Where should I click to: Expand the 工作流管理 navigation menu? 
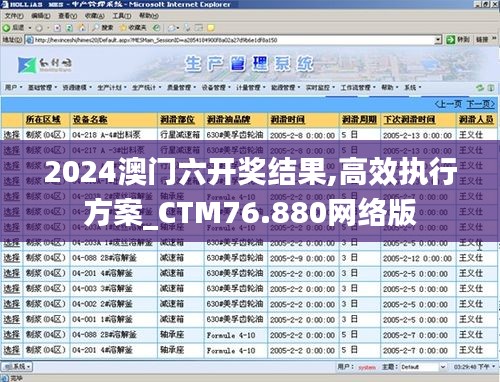[358, 88]
